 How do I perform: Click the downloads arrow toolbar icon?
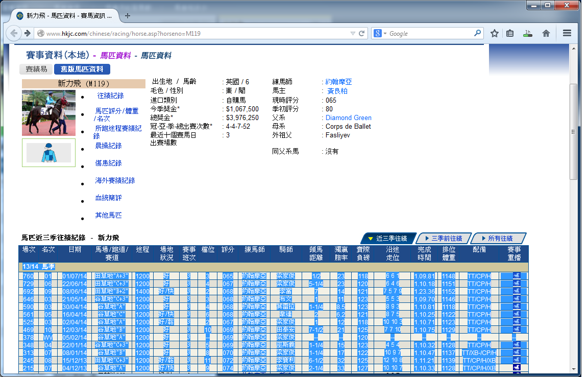[528, 33]
